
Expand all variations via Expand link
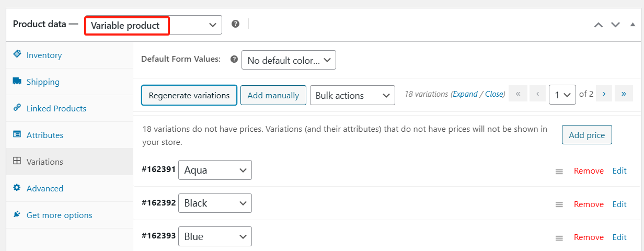pos(465,95)
